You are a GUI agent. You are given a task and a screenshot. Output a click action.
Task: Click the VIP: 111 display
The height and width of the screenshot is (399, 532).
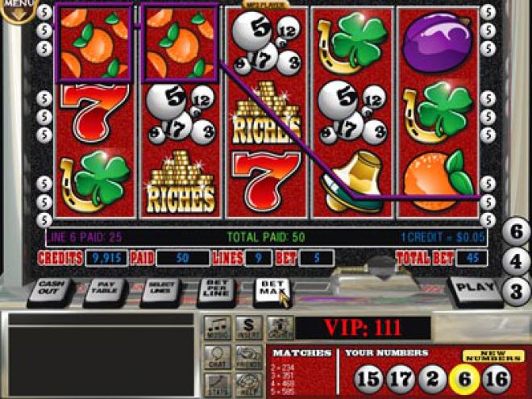click(363, 328)
